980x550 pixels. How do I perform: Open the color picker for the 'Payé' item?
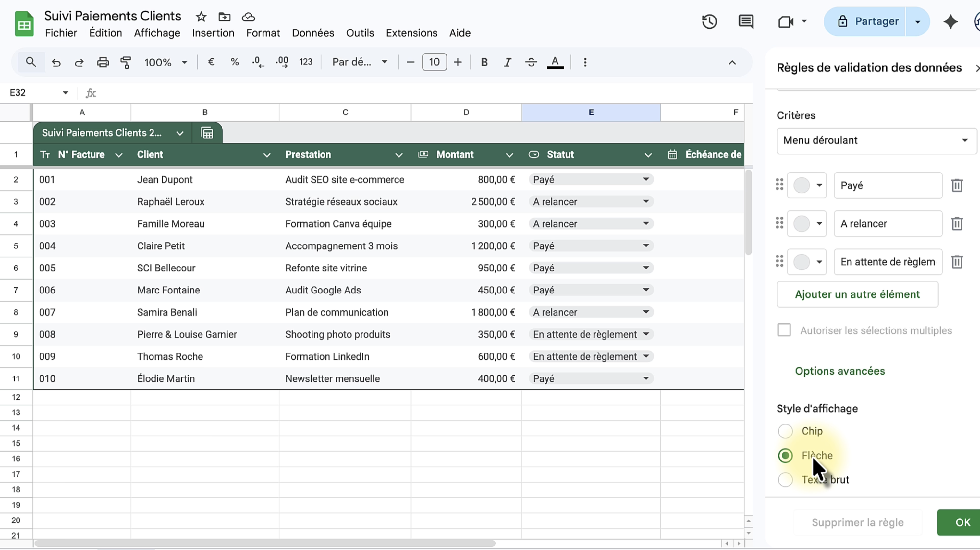point(806,185)
